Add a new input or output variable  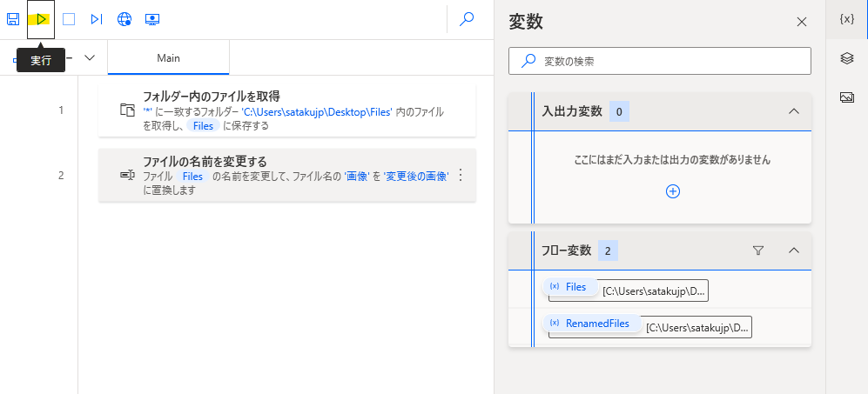pyautogui.click(x=673, y=191)
